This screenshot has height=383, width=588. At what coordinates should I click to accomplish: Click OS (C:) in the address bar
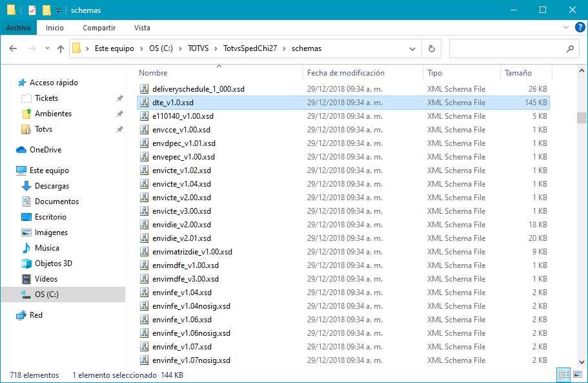click(161, 48)
